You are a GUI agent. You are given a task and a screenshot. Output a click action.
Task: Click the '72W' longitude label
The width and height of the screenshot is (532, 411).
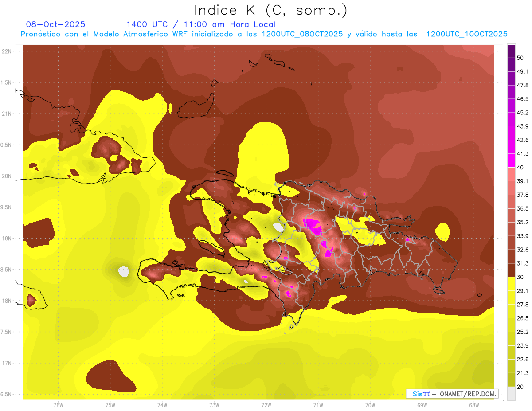[266, 405]
